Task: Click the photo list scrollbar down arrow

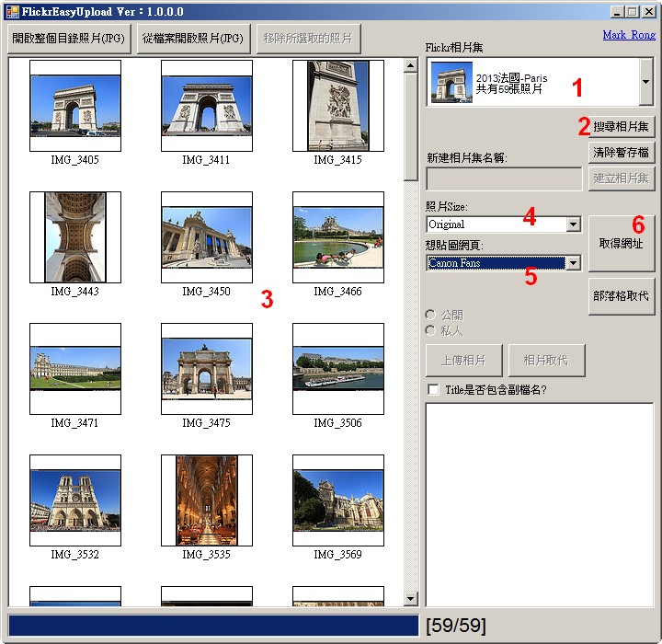Action: 410,599
